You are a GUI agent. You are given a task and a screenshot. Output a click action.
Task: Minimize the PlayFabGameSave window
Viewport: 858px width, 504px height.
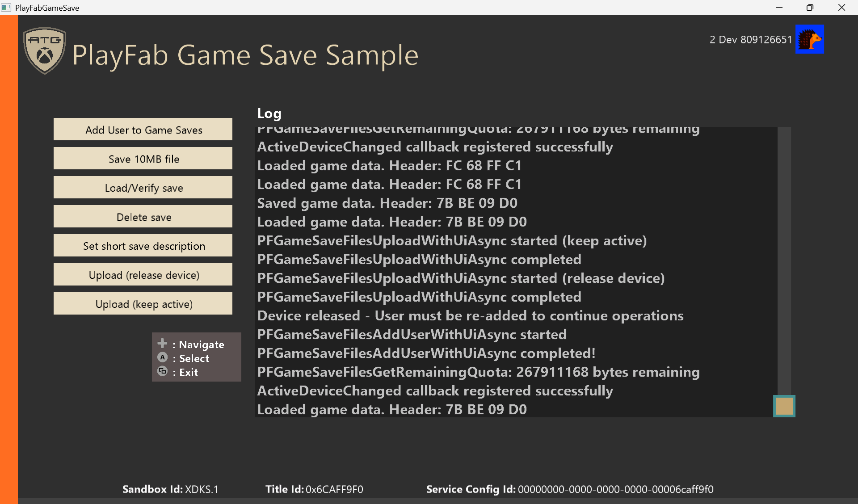click(779, 8)
